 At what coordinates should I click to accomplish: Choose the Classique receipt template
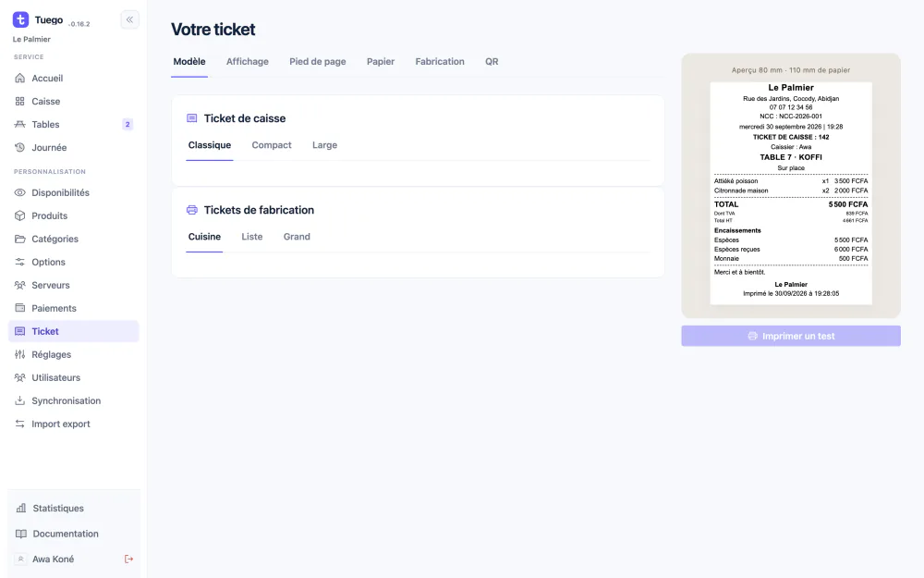(x=210, y=145)
